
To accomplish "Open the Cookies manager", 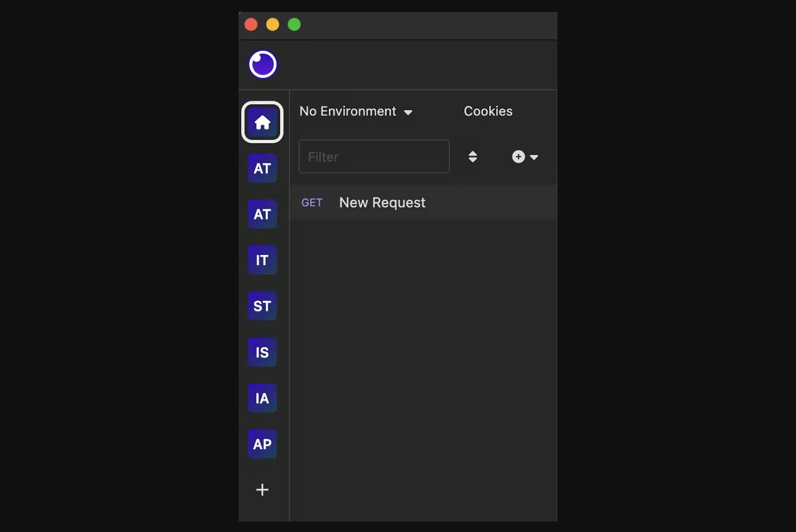I will coord(488,111).
